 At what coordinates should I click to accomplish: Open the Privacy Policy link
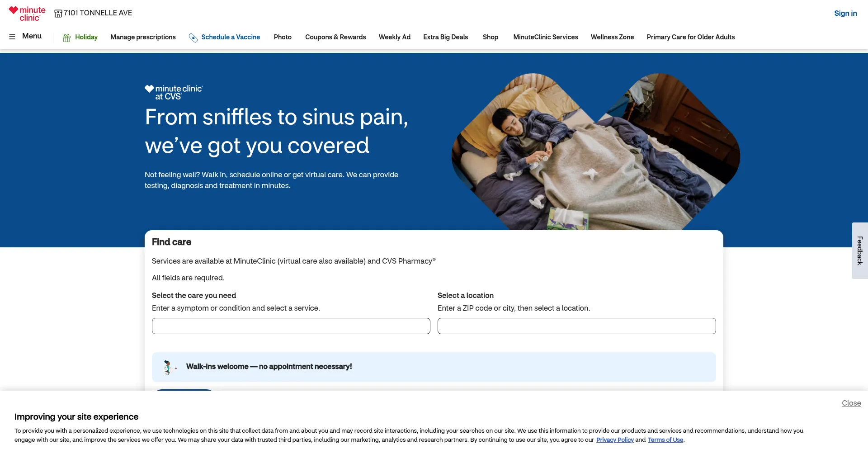(x=615, y=440)
